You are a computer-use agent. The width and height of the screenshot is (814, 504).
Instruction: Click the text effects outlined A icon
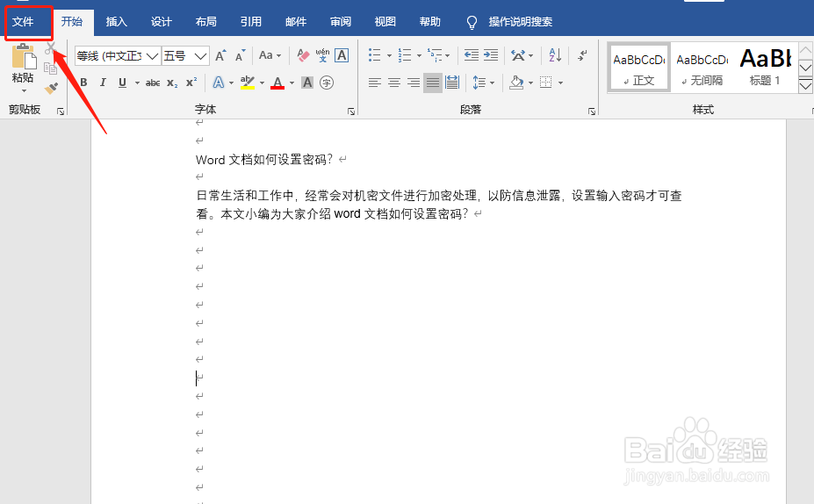[x=219, y=83]
